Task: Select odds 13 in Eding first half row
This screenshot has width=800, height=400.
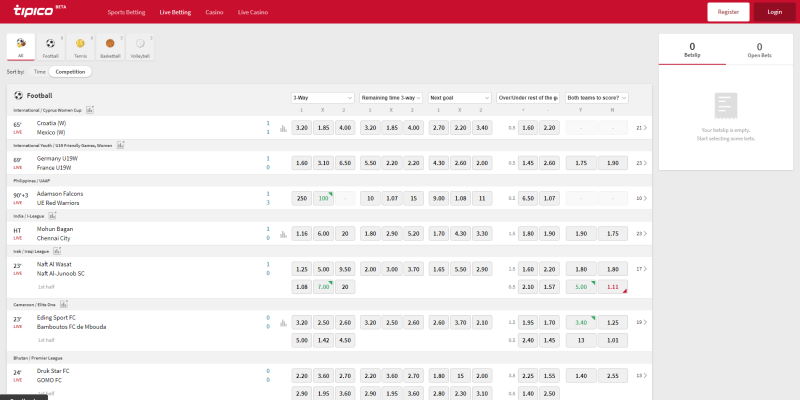Action: coord(581,340)
